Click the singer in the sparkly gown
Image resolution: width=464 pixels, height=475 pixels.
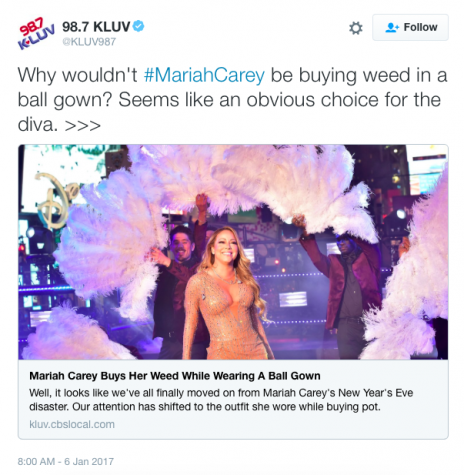coord(226,293)
